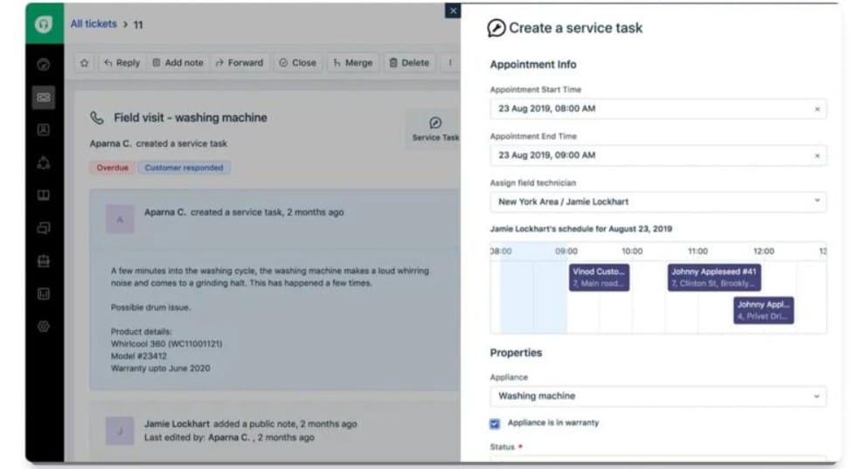Open the knowledge base book icon

click(x=43, y=196)
